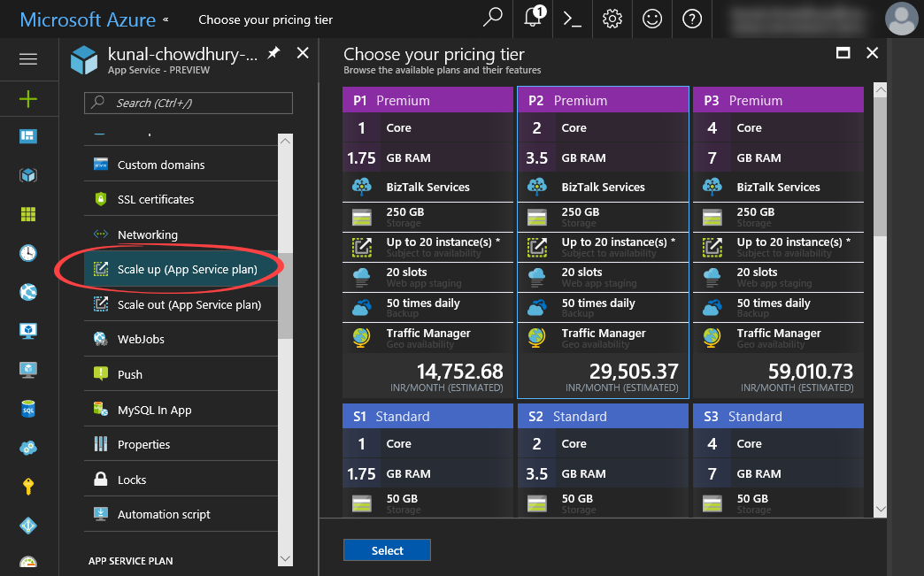
Task: Click P2 Traffic Manager globe icon
Action: click(537, 337)
